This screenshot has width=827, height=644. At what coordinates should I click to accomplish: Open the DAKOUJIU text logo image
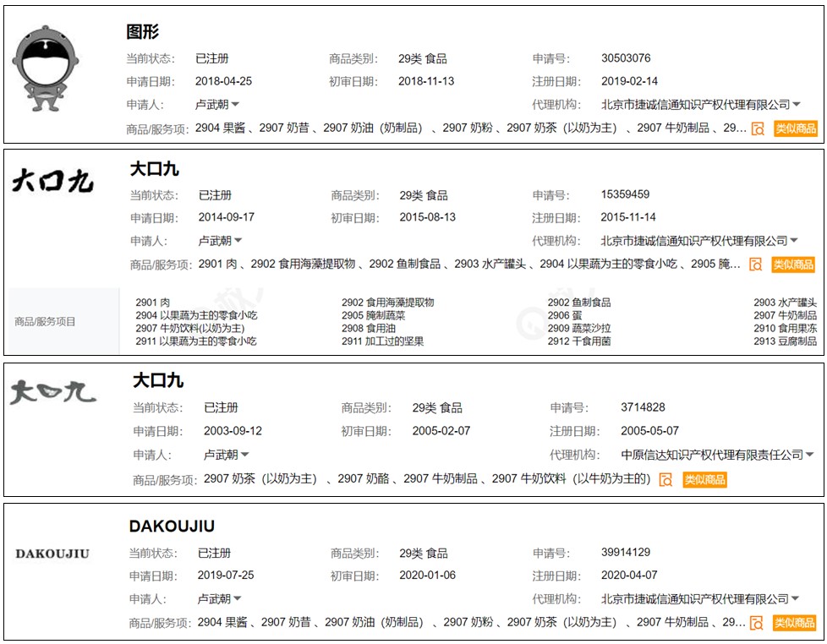pyautogui.click(x=52, y=554)
